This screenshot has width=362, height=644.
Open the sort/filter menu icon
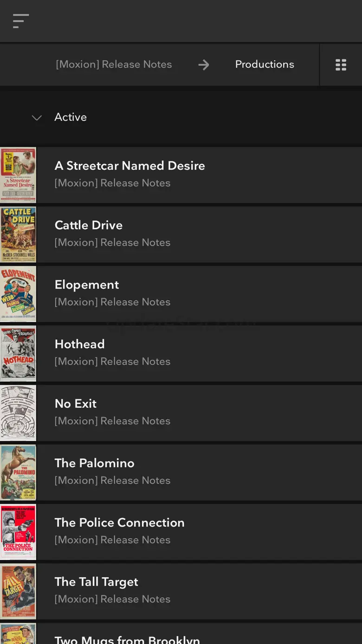(21, 21)
